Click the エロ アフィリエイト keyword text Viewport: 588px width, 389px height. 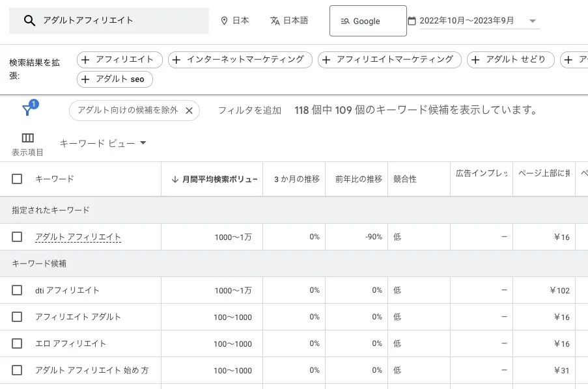pyautogui.click(x=70, y=343)
